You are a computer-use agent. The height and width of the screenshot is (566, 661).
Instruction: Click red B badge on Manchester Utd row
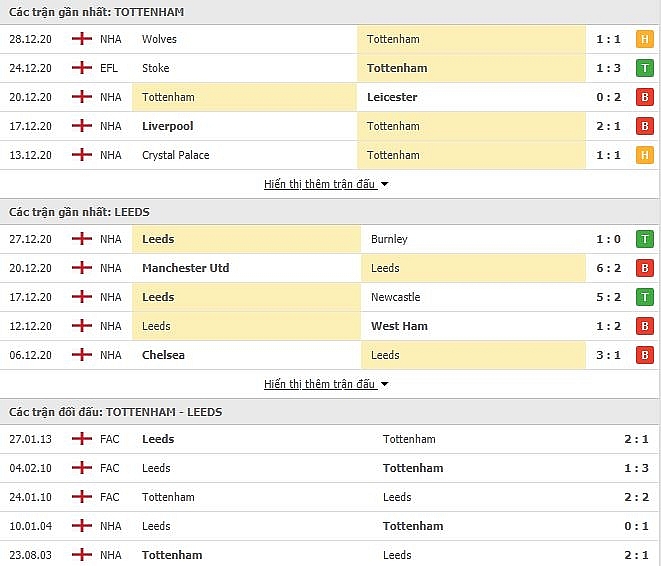point(644,268)
